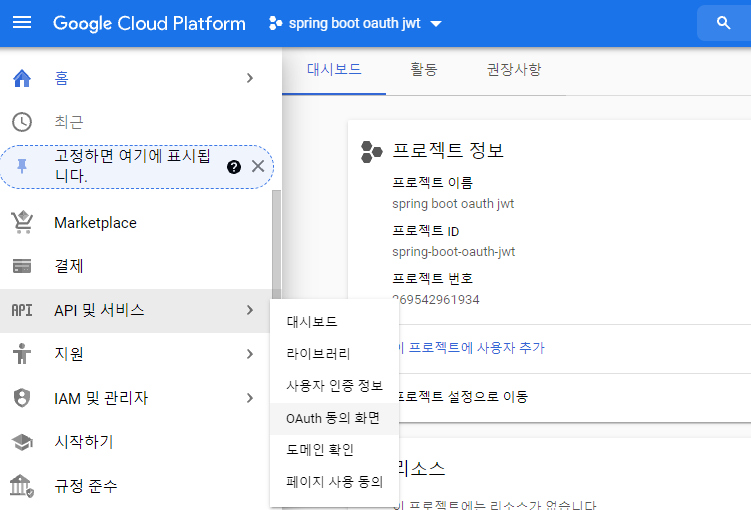Click project name value spring boot oauth jwt
The image size is (751, 510).
(x=453, y=204)
